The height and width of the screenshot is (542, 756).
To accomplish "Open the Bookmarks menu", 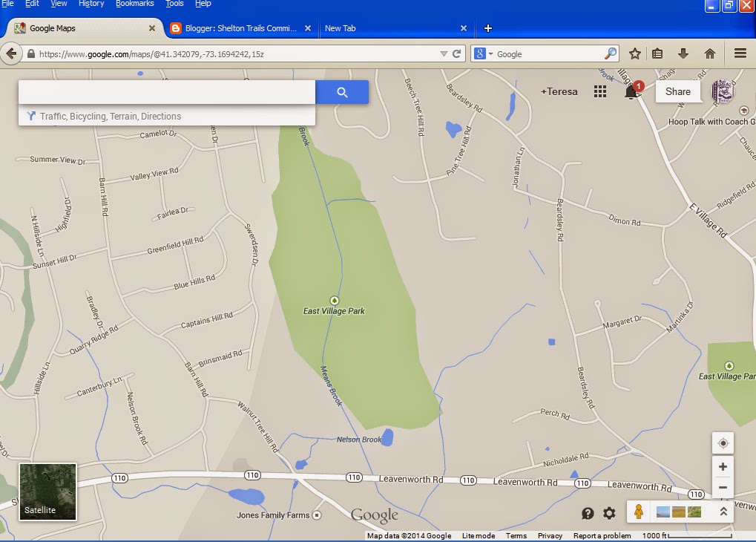I will point(134,4).
